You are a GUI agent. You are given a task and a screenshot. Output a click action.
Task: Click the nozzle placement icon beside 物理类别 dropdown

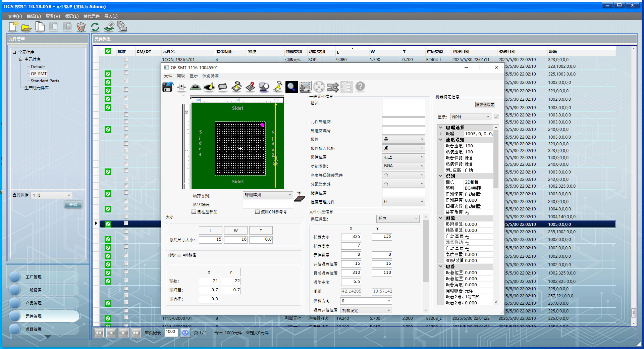(x=299, y=197)
